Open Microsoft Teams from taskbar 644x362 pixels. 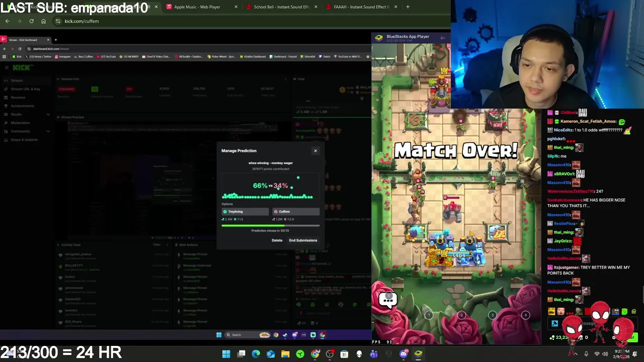click(373, 354)
